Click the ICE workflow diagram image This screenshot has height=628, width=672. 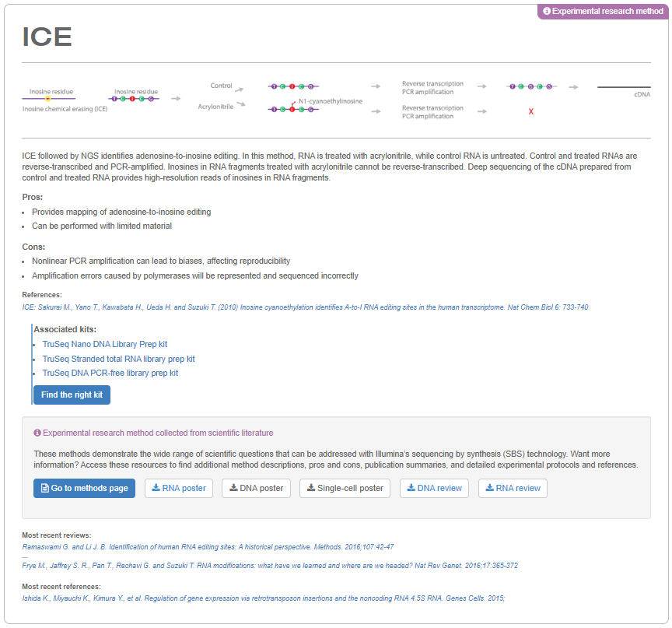(336, 100)
